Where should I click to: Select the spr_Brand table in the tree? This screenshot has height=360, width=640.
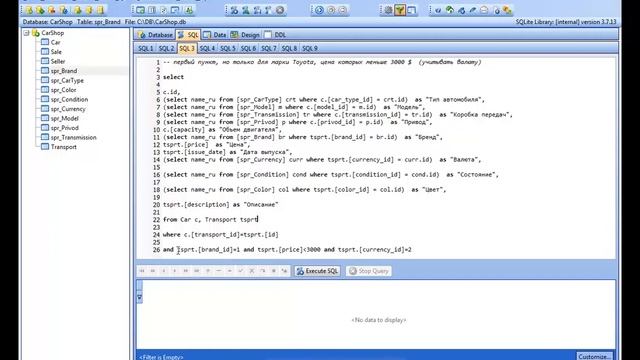[x=64, y=71]
